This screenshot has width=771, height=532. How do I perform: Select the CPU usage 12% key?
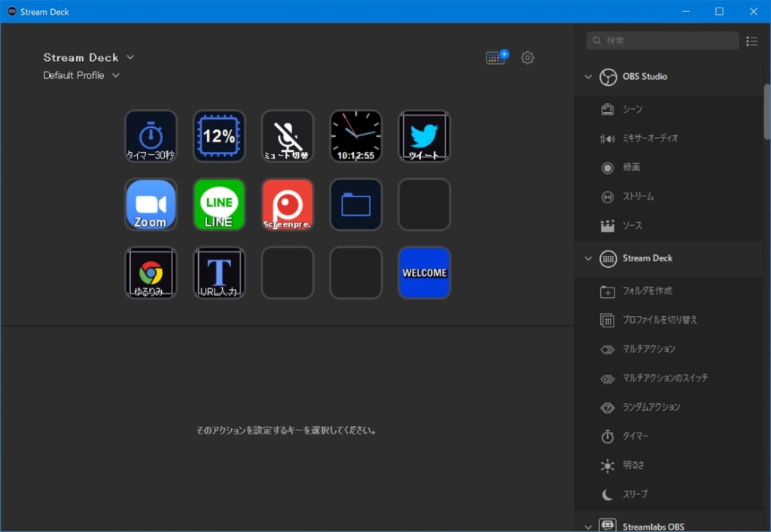coord(219,136)
